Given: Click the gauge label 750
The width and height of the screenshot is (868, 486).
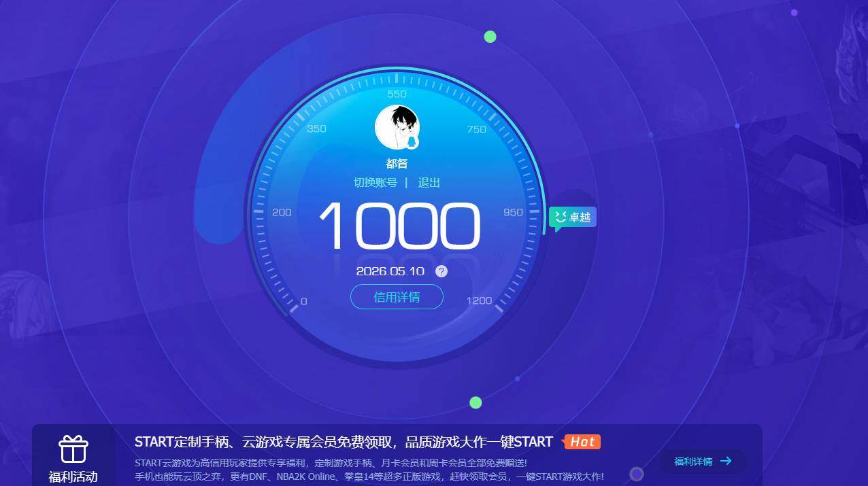Looking at the screenshot, I should (x=477, y=129).
